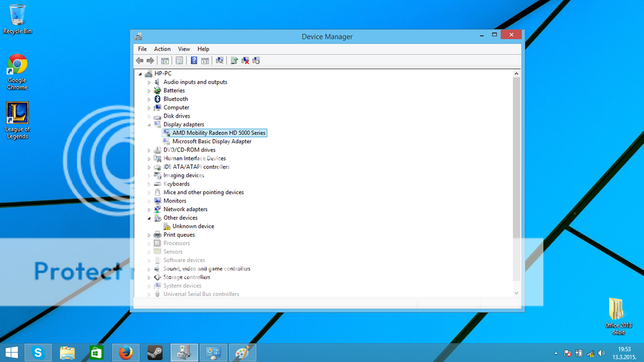Image resolution: width=644 pixels, height=362 pixels.
Task: Toggle the Show/Hide Console Tree toolbar icon
Action: 166,60
